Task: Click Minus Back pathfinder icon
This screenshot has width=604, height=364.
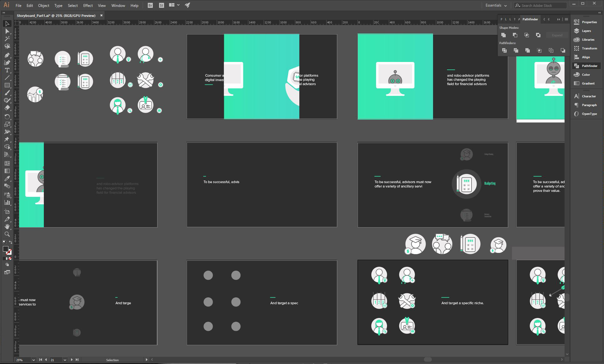Action: coord(563,50)
